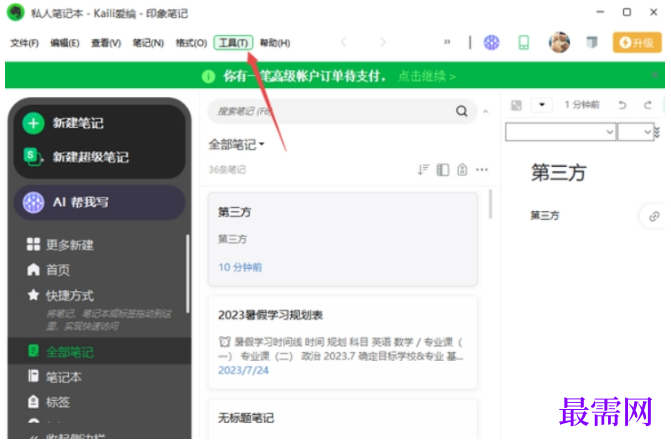Open the 2023暑假学习规划表 note card

point(343,342)
